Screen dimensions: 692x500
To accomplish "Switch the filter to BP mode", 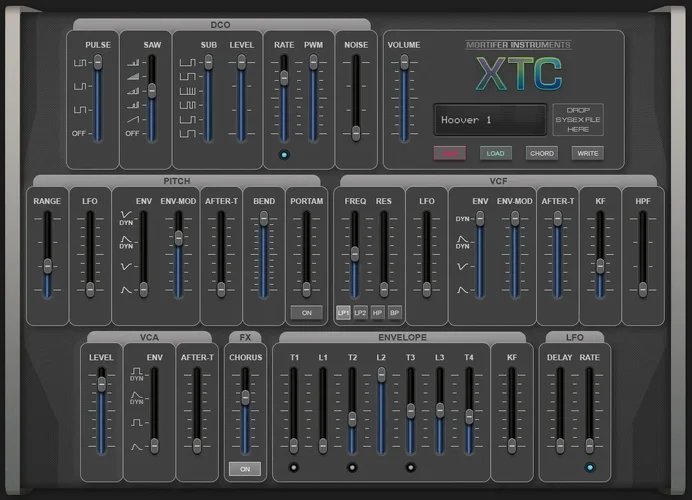I will coord(394,313).
